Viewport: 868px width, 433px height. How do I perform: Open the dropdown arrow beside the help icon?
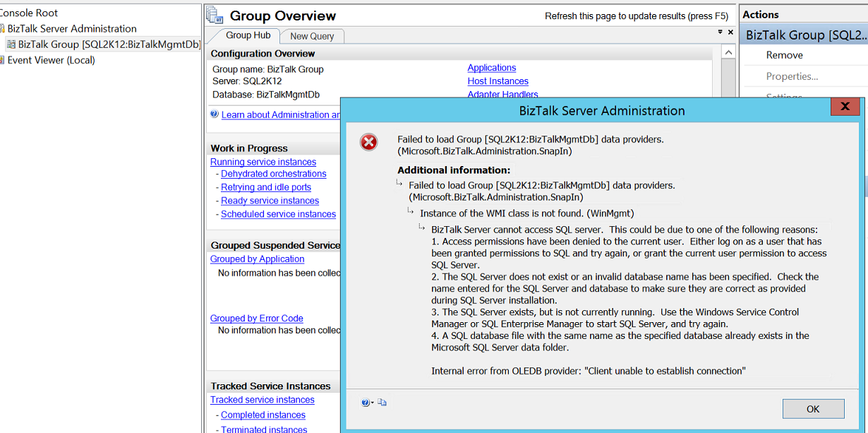372,403
